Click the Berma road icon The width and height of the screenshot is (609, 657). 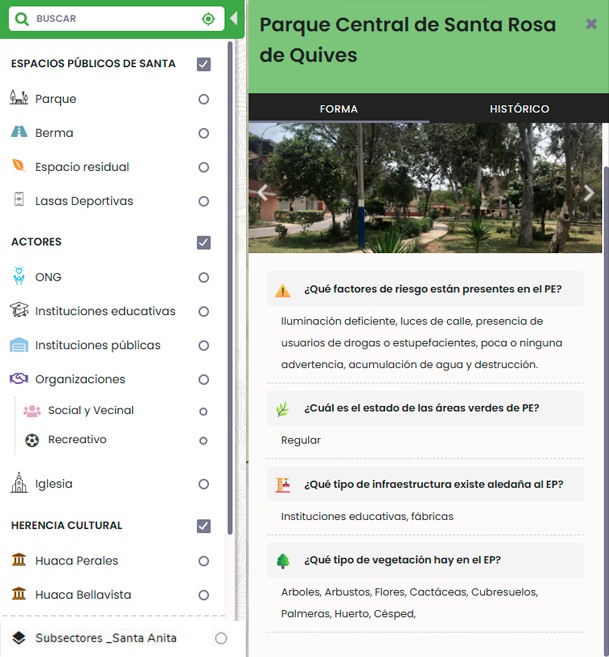[19, 133]
